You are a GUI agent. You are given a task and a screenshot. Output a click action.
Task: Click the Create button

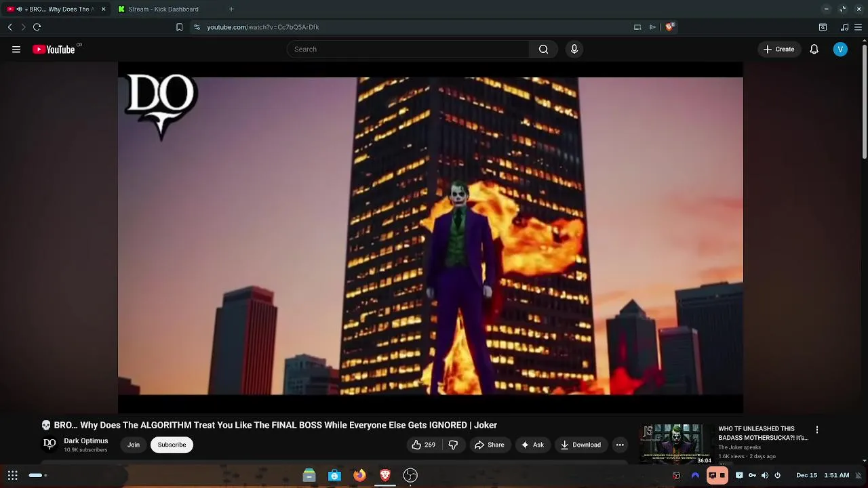tap(778, 49)
